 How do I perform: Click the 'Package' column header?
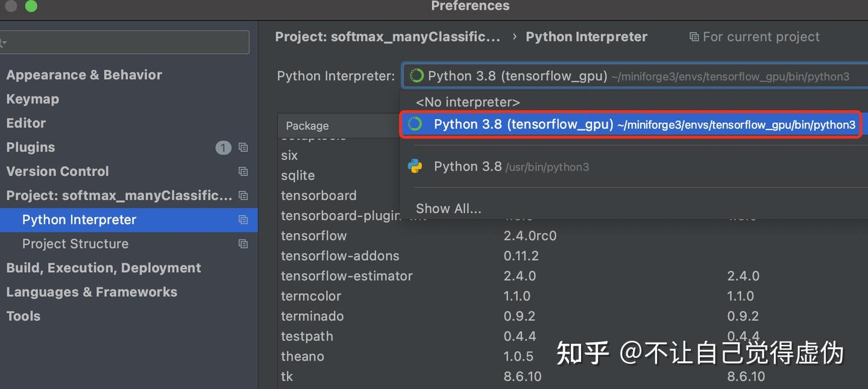tap(307, 126)
